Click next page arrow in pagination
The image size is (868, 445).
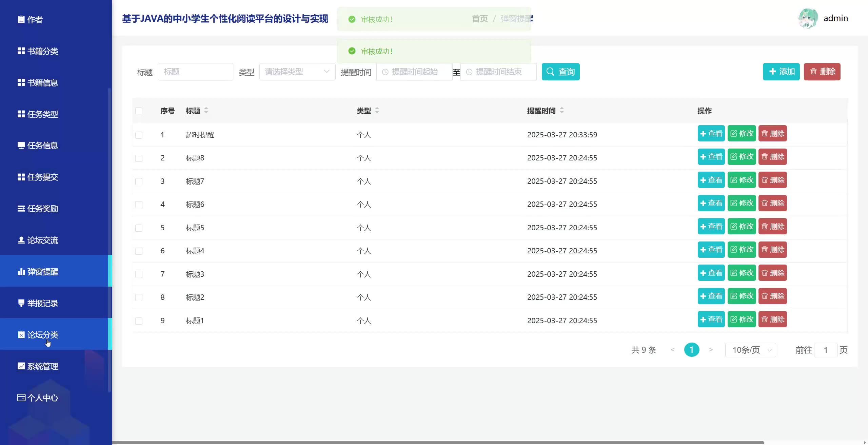click(711, 350)
